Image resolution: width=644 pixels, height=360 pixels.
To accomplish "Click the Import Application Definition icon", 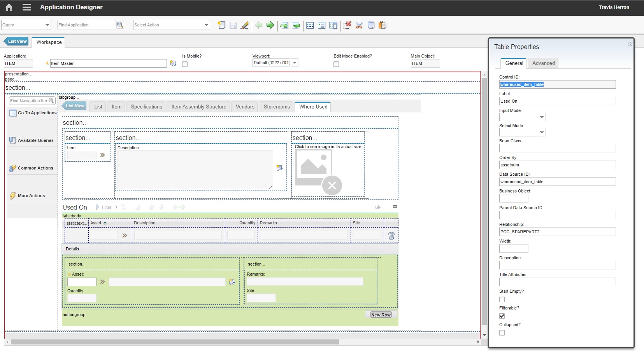I will click(x=284, y=25).
